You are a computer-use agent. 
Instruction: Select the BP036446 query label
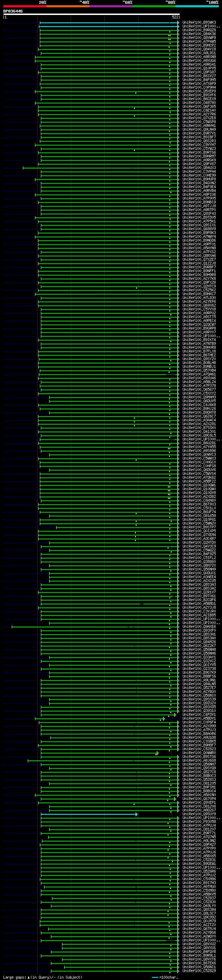pos(13,11)
